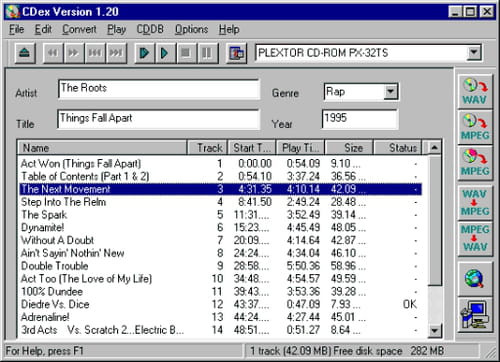Click into the Artist text field
Viewport: 500px width, 362px height.
coord(159,89)
